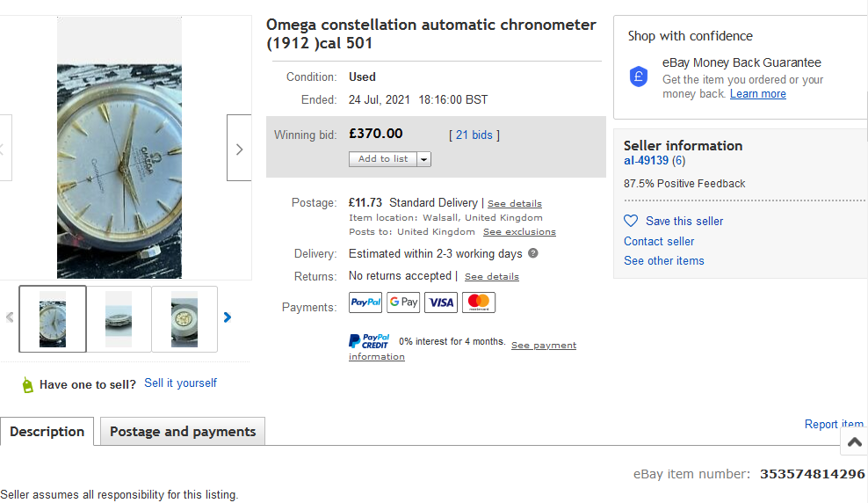The image size is (868, 503).
Task: Open Learn more about Money Back Guarantee
Action: [x=757, y=94]
